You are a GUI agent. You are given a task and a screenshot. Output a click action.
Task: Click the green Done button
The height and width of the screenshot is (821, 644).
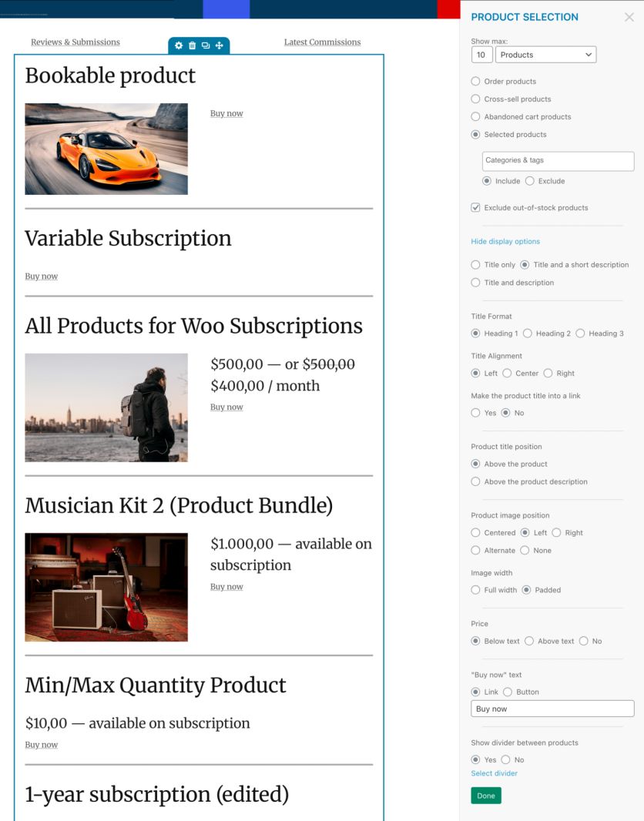(486, 796)
